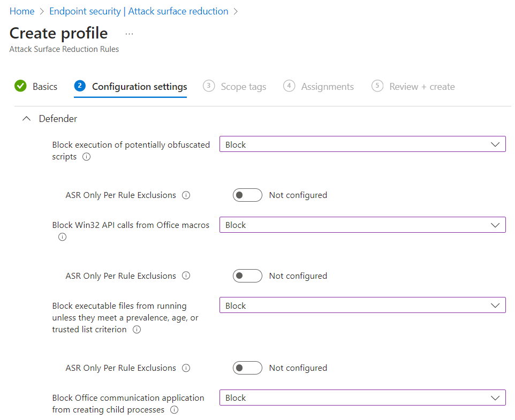The image size is (515, 420).
Task: Enable exclusions toggle under Win32 API calls rule
Action: click(247, 276)
